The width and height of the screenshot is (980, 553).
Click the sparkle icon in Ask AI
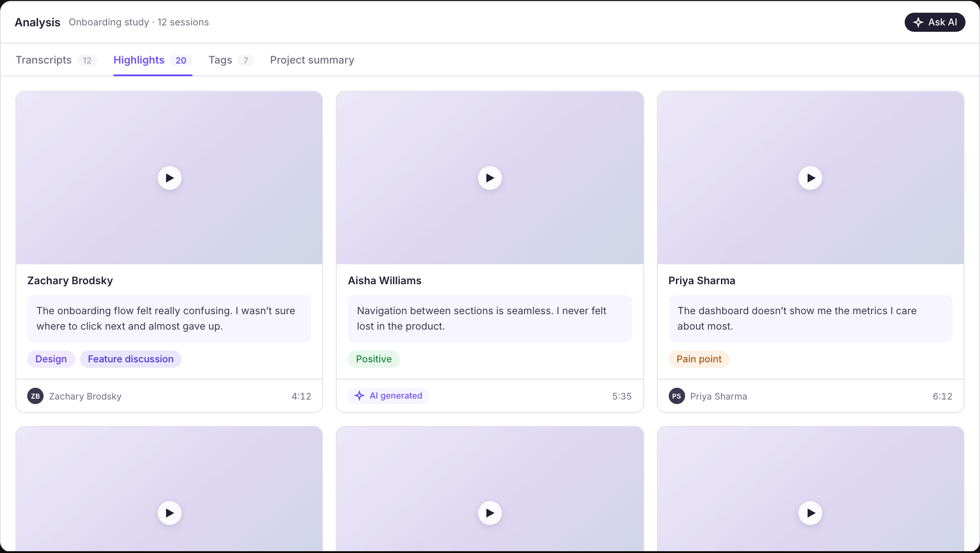point(918,22)
